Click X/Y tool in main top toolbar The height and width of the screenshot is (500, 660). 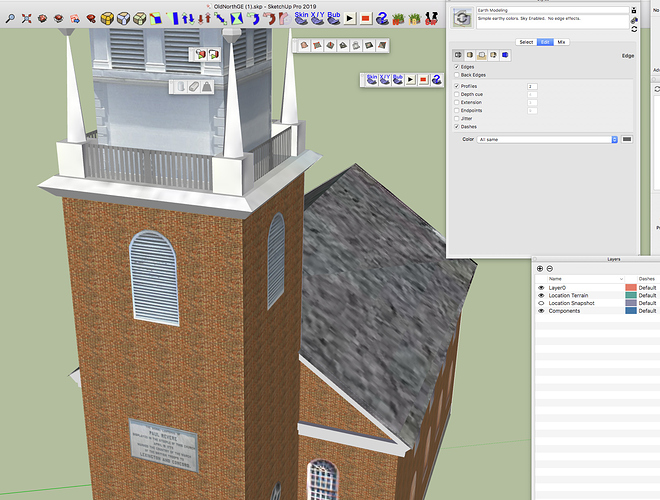[x=317, y=18]
